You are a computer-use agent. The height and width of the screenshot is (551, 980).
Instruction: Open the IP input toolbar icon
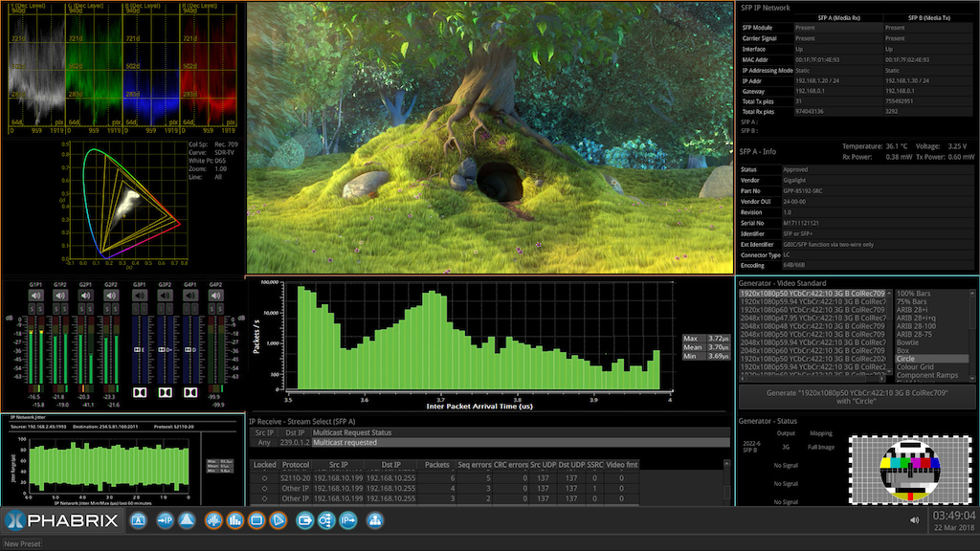point(165,520)
